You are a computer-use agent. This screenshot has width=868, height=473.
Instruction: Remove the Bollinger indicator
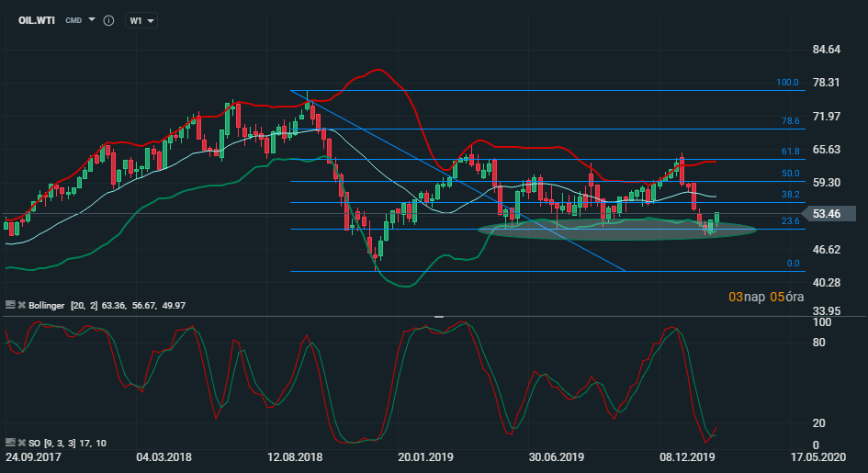pyautogui.click(x=20, y=304)
